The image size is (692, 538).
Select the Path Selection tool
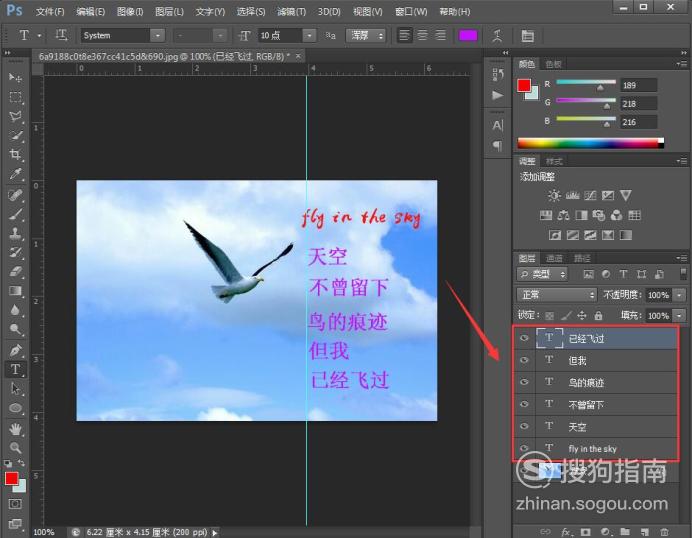tap(15, 388)
